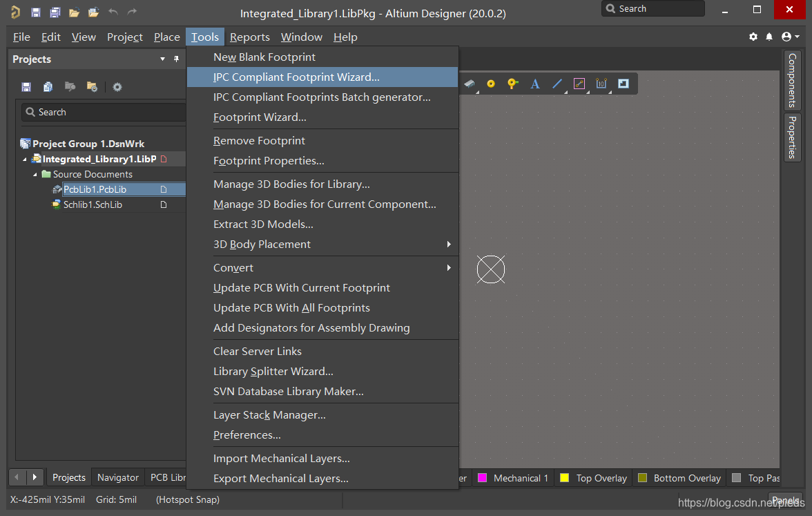Select the Place Line tool
This screenshot has width=812, height=516.
coord(557,84)
